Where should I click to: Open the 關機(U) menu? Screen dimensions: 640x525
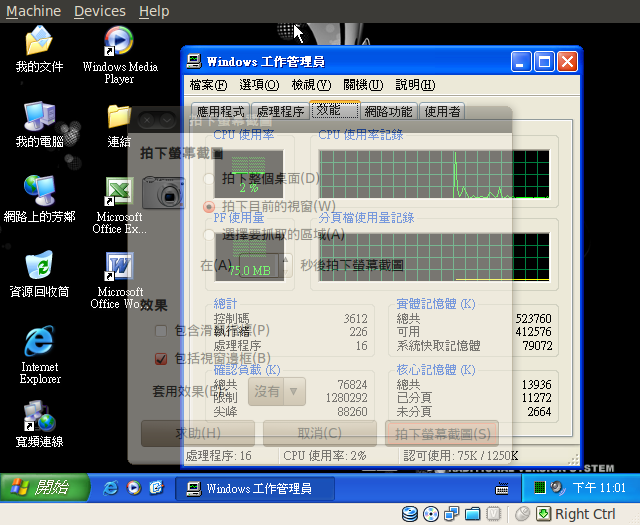coord(363,85)
